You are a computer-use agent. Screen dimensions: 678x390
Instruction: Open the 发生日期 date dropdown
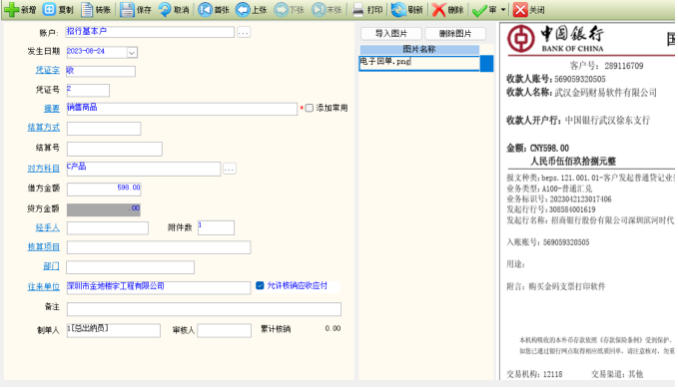coord(132,52)
